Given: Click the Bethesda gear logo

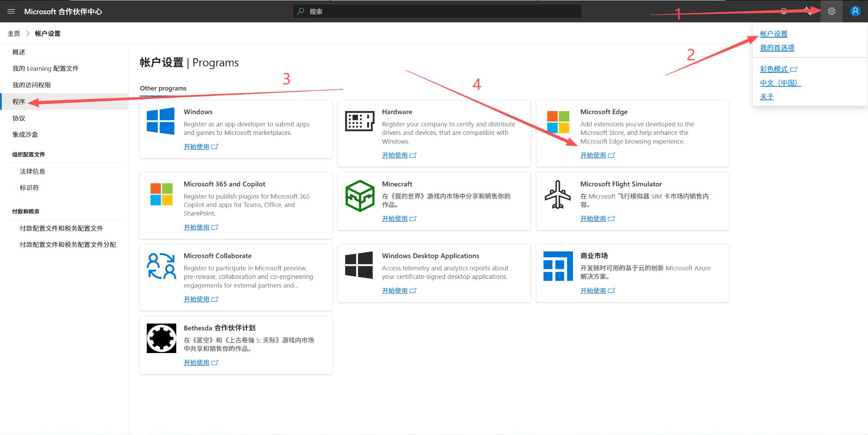Looking at the screenshot, I should pos(161,338).
